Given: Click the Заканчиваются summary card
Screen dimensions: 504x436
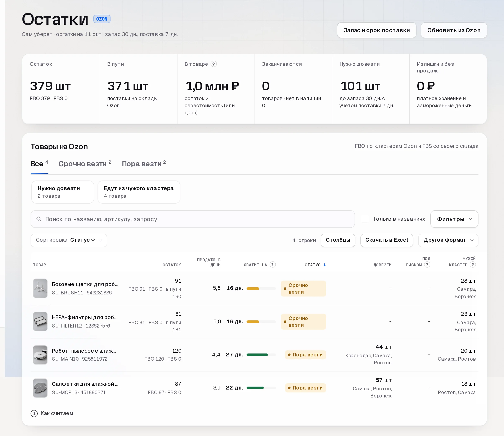Looking at the screenshot, I should [293, 89].
